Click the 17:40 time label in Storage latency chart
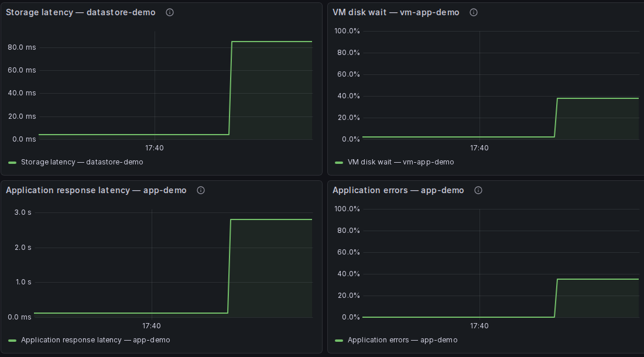The image size is (644, 357). coord(155,148)
